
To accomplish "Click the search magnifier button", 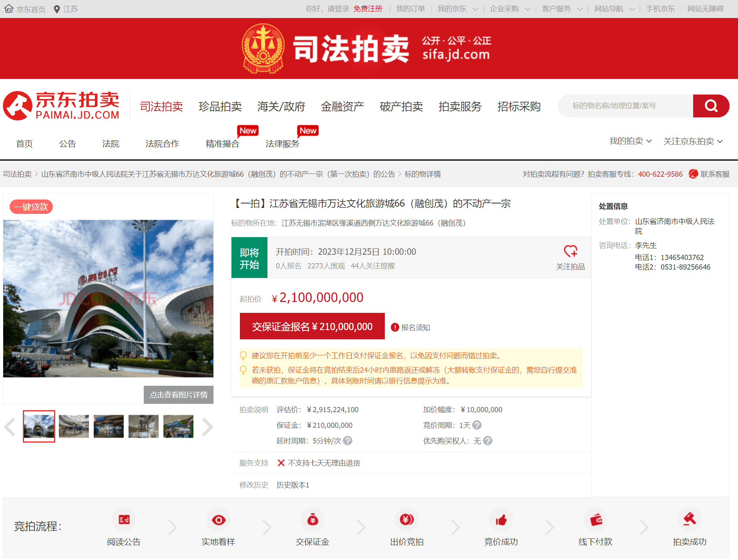I will [711, 106].
